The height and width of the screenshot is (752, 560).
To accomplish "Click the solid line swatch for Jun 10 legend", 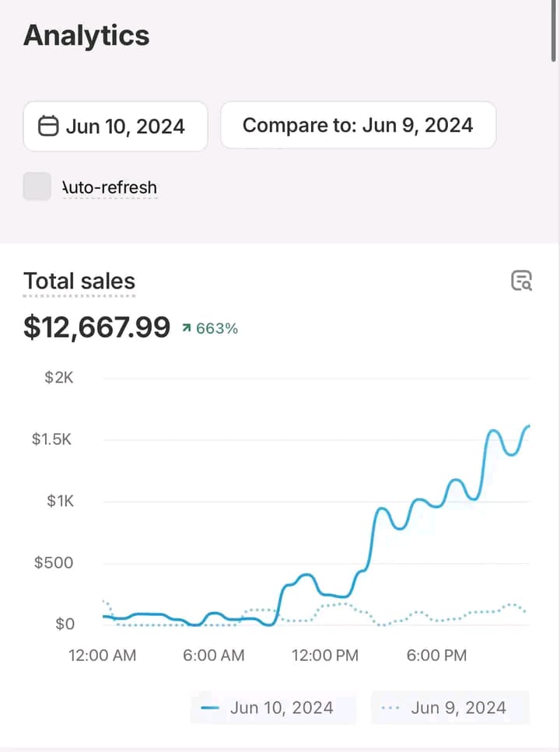I will tap(210, 708).
